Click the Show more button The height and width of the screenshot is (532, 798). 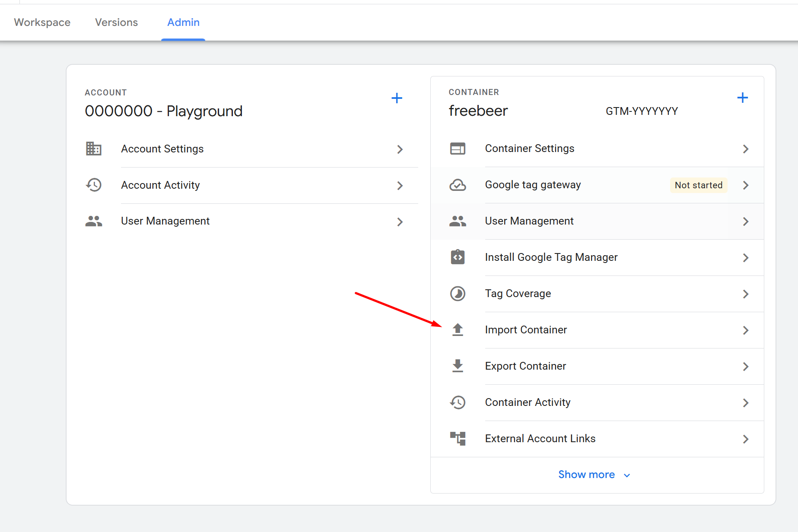point(594,475)
